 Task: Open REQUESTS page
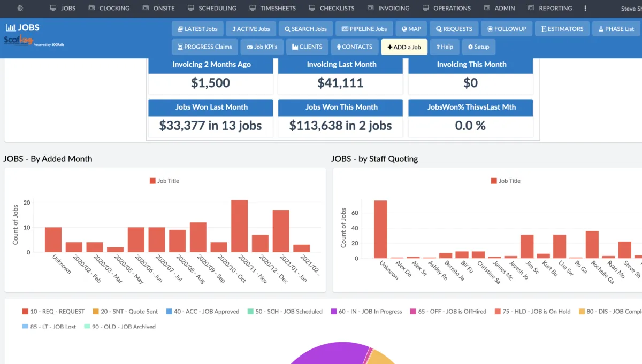click(454, 29)
